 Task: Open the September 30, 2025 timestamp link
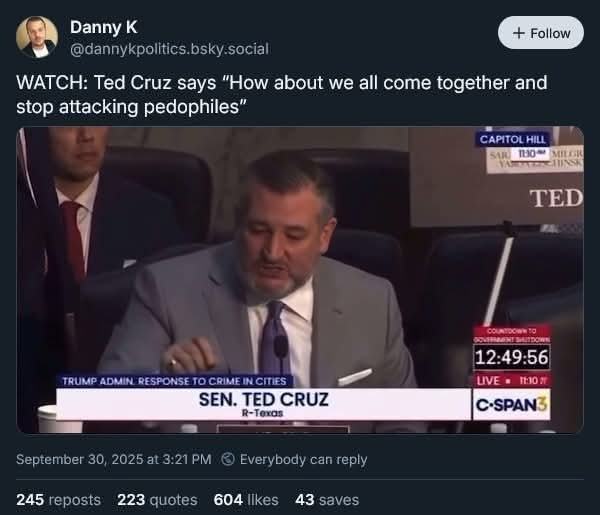pyautogui.click(x=113, y=459)
